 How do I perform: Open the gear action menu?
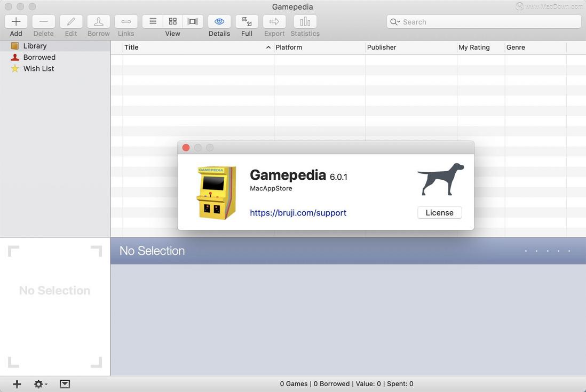coord(41,384)
